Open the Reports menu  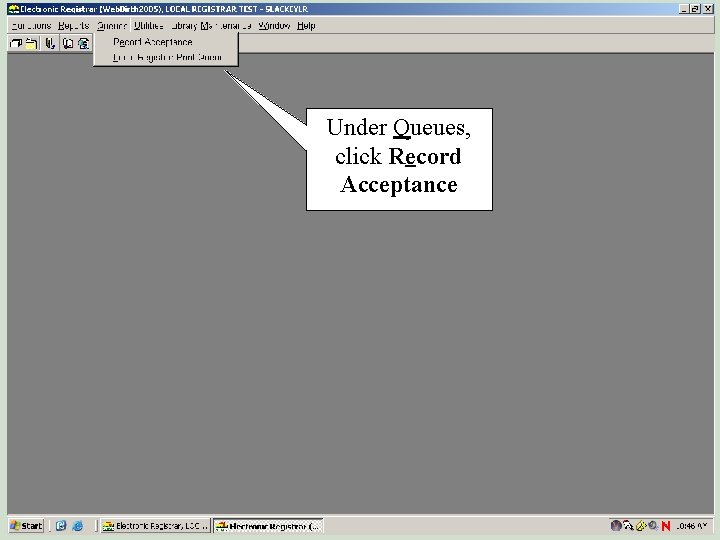click(x=73, y=26)
